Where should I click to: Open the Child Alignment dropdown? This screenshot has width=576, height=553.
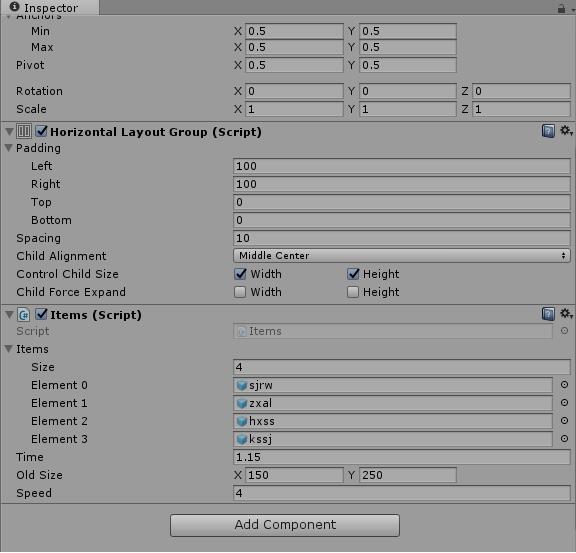402,255
